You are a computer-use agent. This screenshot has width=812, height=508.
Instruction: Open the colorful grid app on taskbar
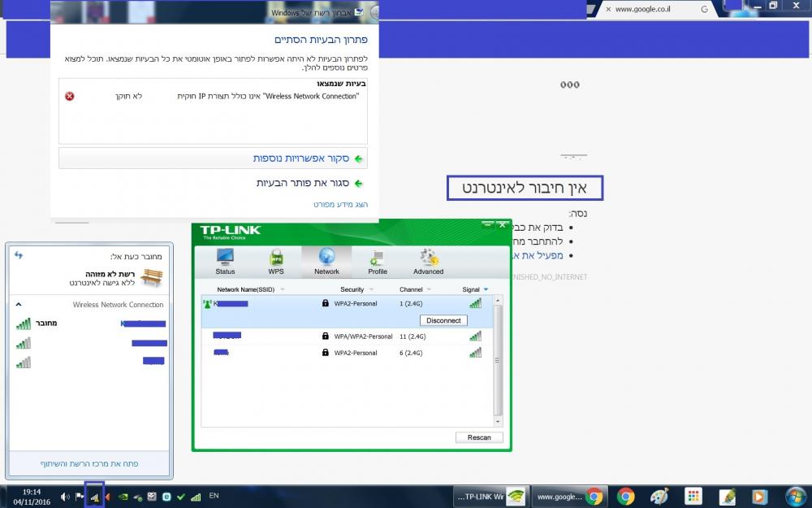point(693,497)
